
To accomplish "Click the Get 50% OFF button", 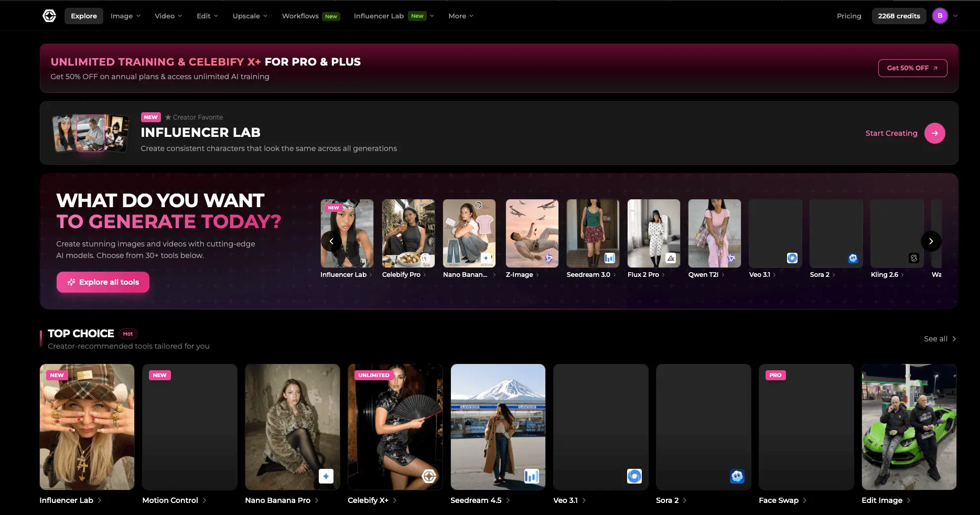I will pos(912,68).
